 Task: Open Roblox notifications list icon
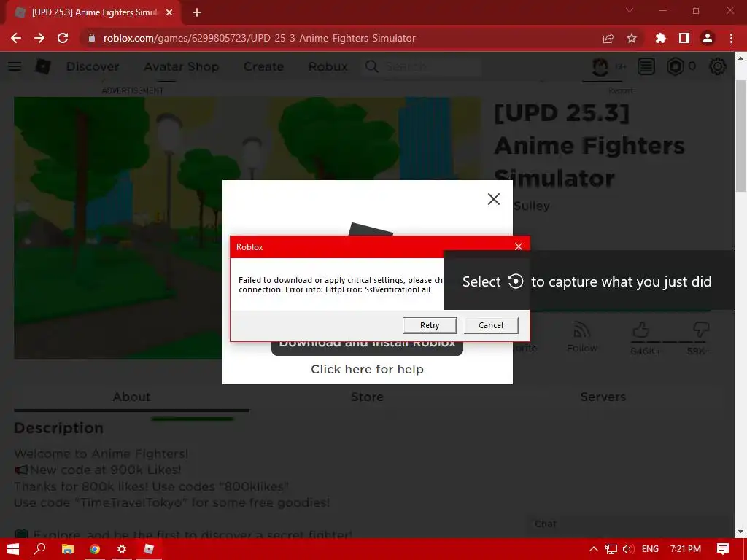click(x=646, y=66)
